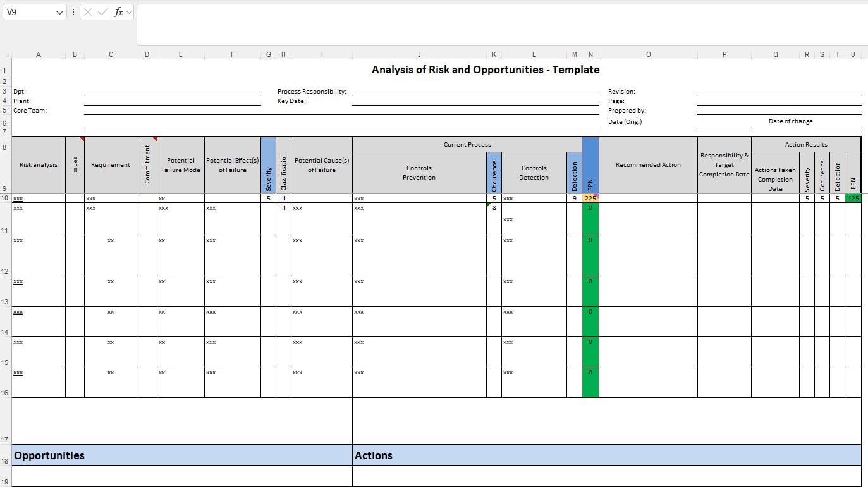This screenshot has height=487, width=868.
Task: Click the Occurrence cell containing 8
Action: click(494, 208)
